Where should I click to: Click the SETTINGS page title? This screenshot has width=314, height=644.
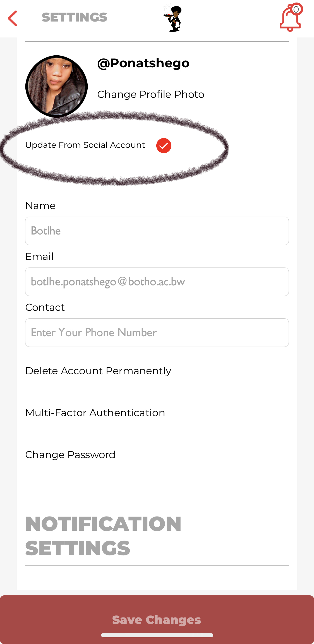[x=75, y=17]
